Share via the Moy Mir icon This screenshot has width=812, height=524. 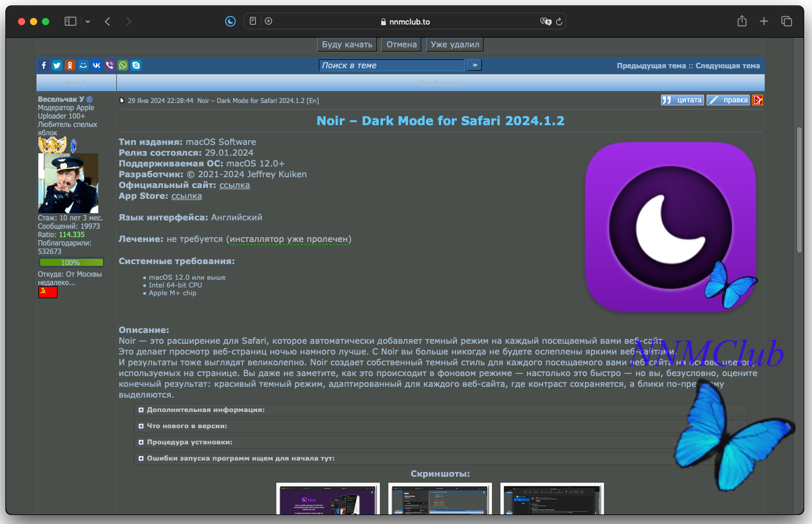point(83,65)
